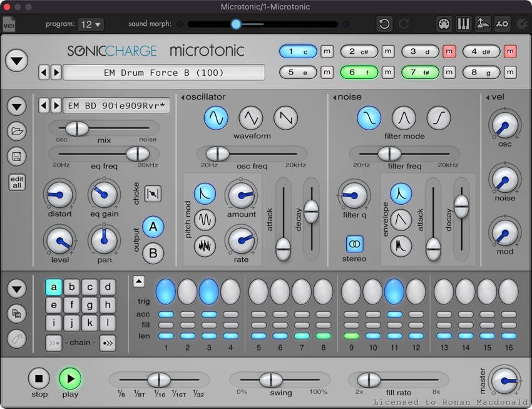This screenshot has height=409, width=532.
Task: Select exponential noise envelope shape
Action: point(401,194)
